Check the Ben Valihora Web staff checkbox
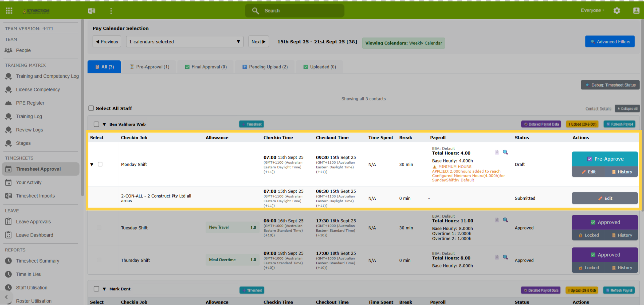Image resolution: width=644 pixels, height=305 pixels. pos(96,124)
